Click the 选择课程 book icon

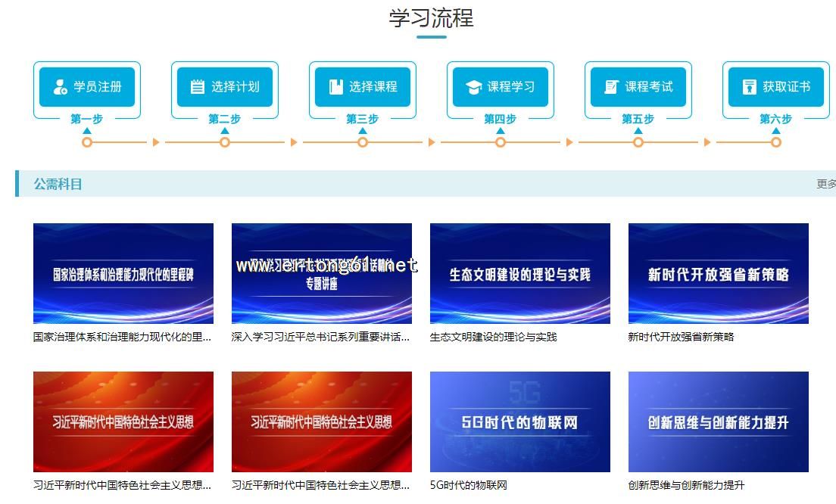[336, 87]
